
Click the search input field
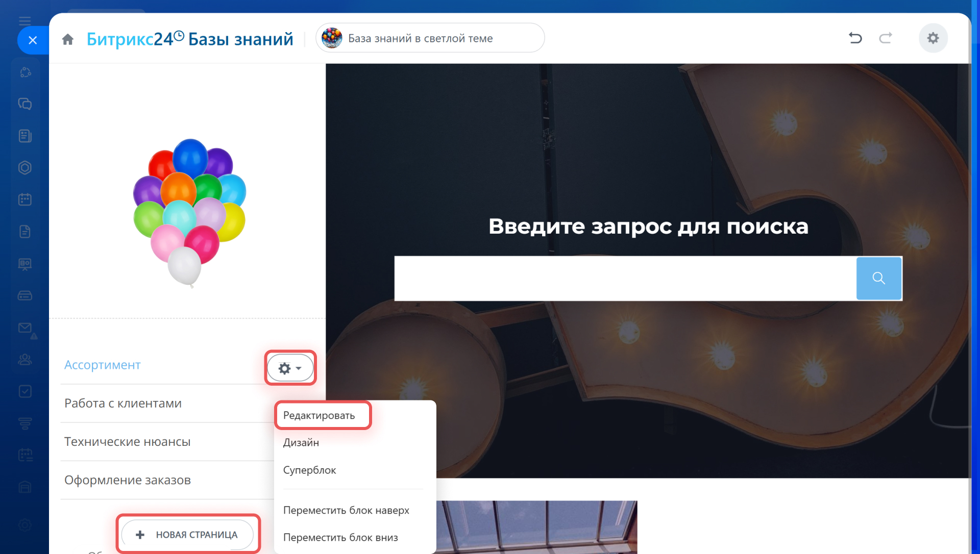(625, 279)
